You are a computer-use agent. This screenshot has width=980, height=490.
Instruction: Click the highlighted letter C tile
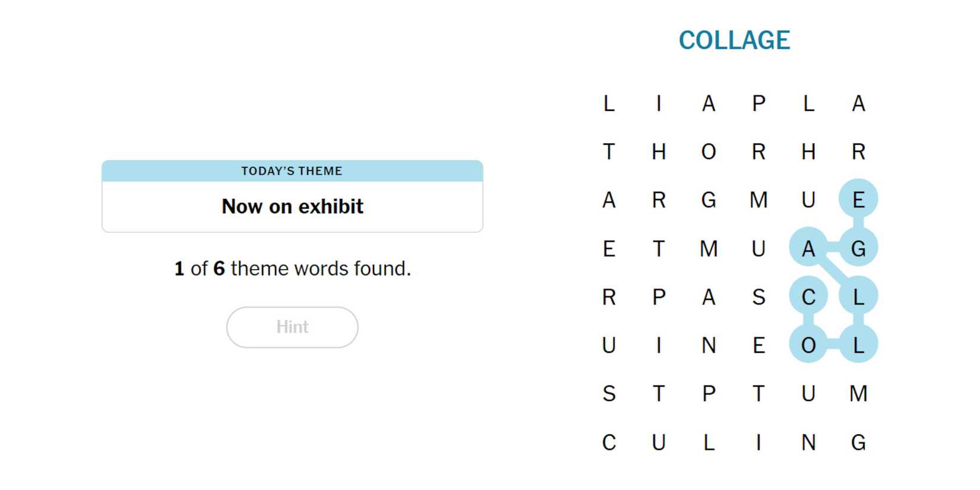[808, 296]
